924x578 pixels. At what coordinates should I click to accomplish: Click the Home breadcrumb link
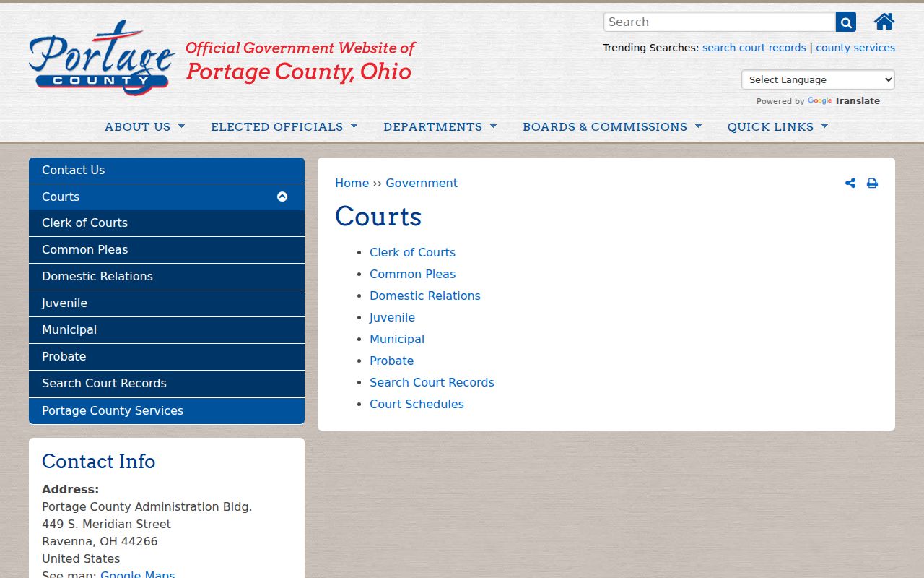tap(352, 184)
